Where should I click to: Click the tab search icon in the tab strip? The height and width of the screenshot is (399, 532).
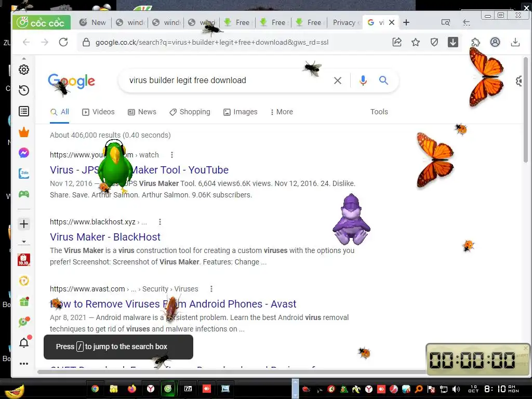point(445,22)
